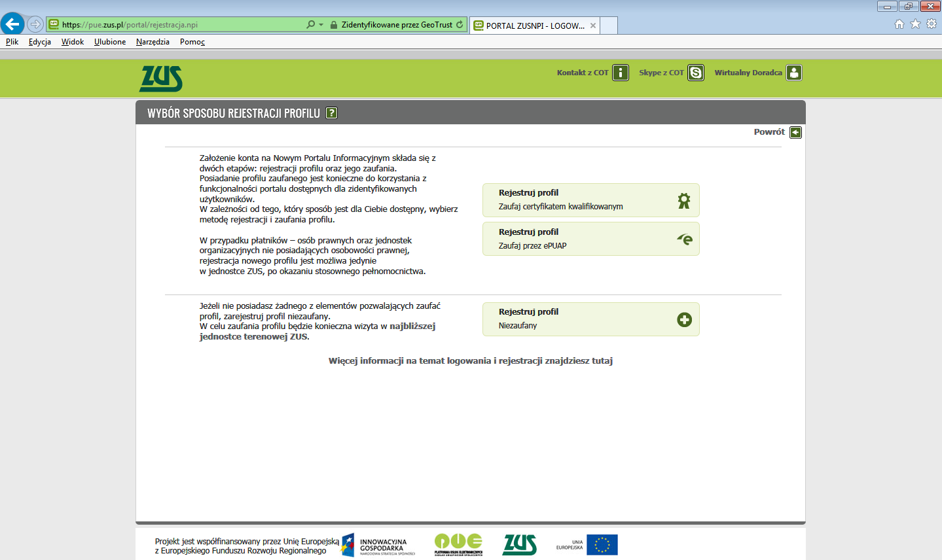Viewport: 942px width, 560px height.
Task: Refresh the page using reload icon
Action: coord(460,25)
